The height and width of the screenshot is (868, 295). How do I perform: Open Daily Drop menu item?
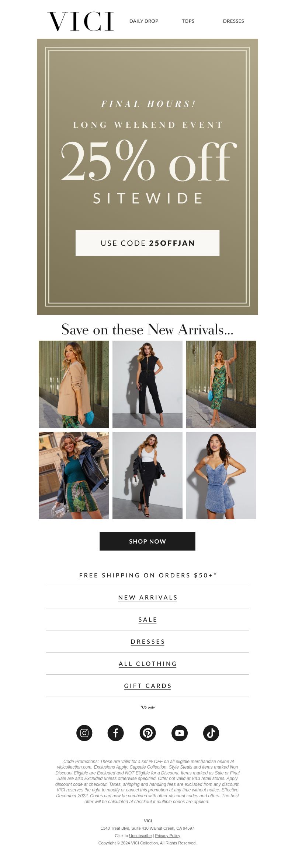(144, 21)
